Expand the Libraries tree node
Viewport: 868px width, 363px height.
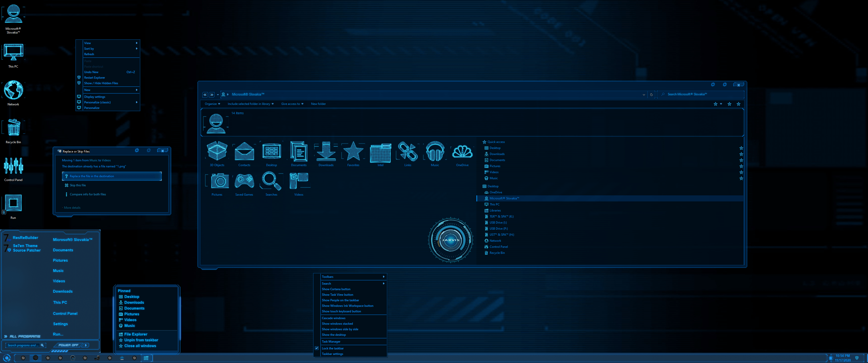pos(480,210)
